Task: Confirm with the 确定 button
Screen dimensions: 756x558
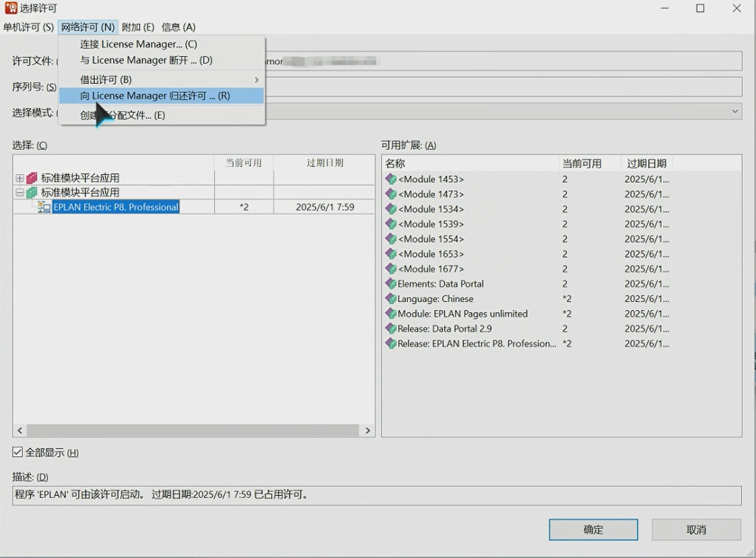Action: click(593, 529)
